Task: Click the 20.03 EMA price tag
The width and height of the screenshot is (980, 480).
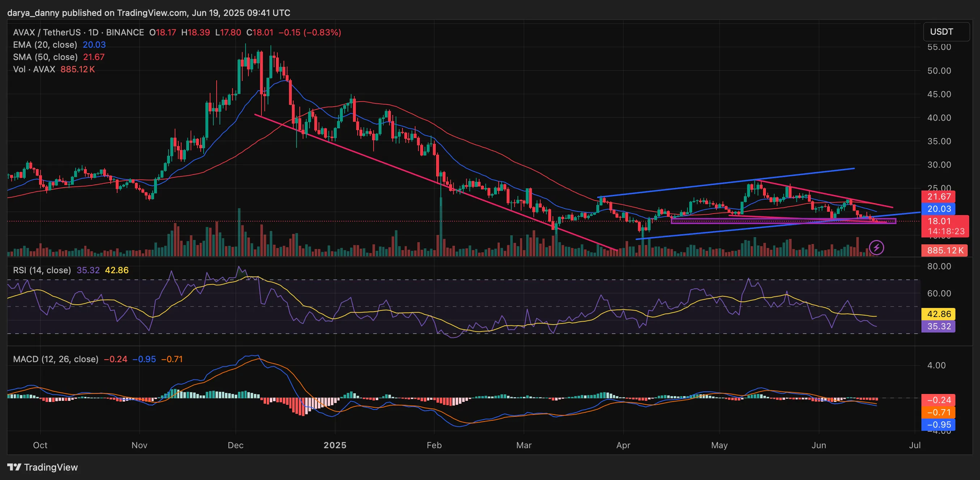Action: tap(938, 209)
